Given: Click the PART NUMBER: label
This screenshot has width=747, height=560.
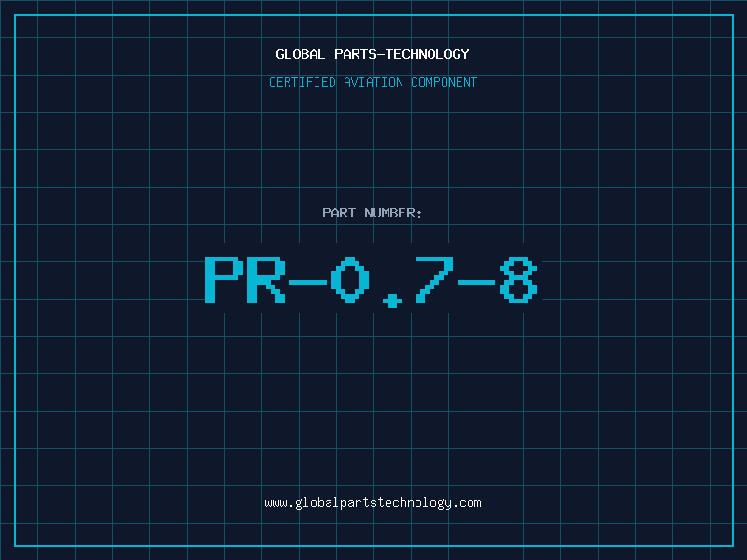Looking at the screenshot, I should tap(372, 213).
